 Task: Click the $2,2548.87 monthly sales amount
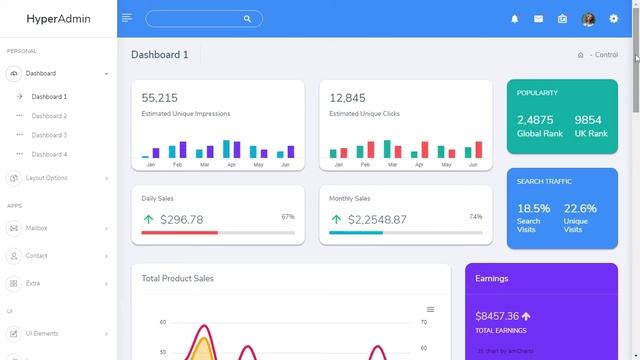click(x=378, y=220)
